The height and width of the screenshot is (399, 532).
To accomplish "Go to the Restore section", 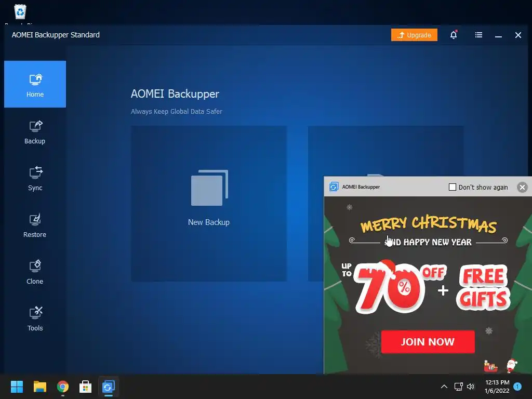I will pos(35,225).
